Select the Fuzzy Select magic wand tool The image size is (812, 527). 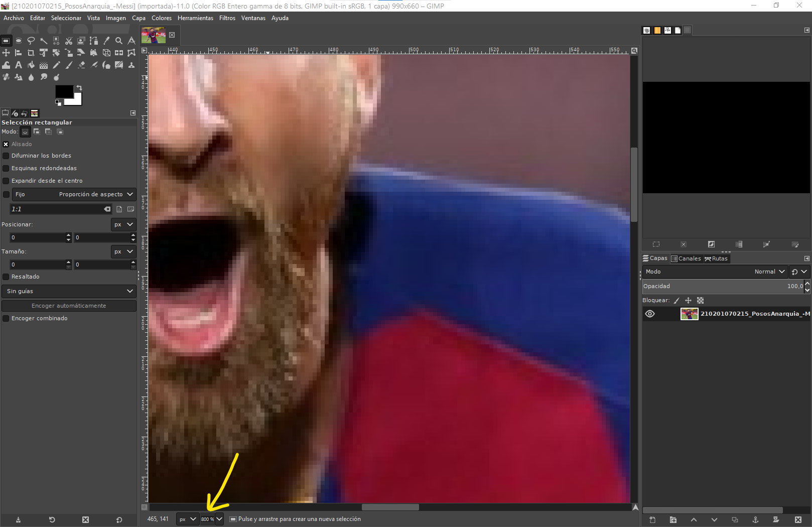point(44,41)
